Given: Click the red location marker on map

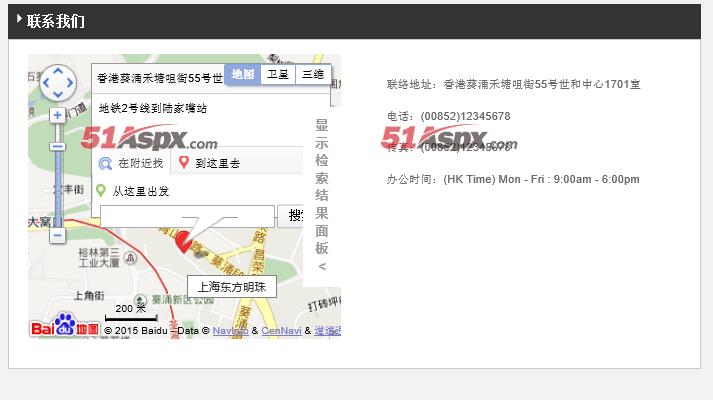Looking at the screenshot, I should click(184, 241).
